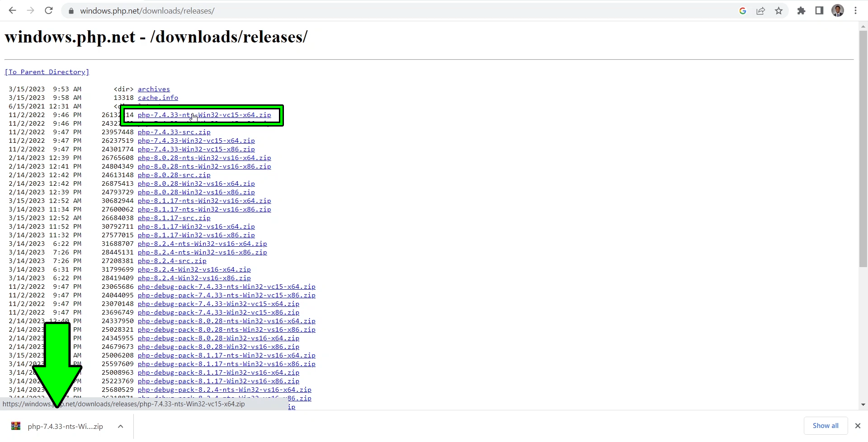Image resolution: width=868 pixels, height=442 pixels.
Task: Open the browser side panel icon
Action: [819, 10]
